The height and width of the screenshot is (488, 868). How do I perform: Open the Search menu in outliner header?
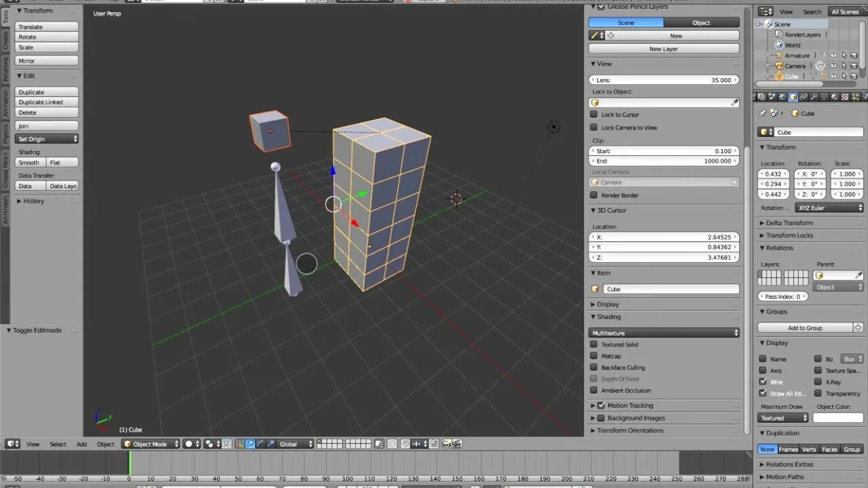click(x=812, y=12)
